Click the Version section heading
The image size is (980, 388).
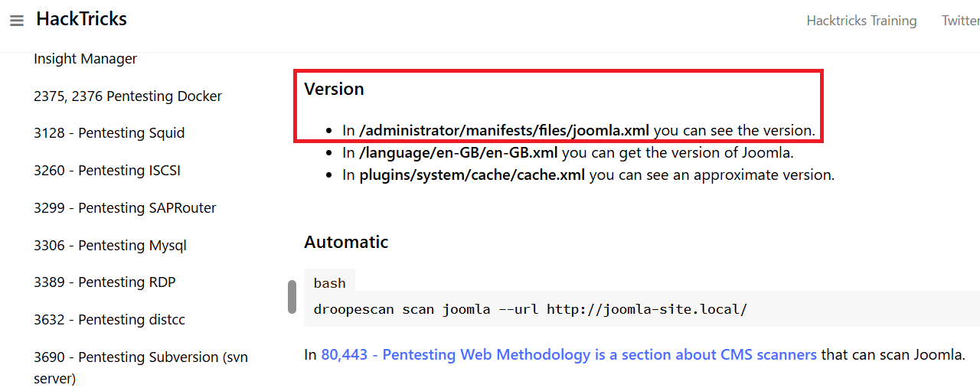pos(334,90)
